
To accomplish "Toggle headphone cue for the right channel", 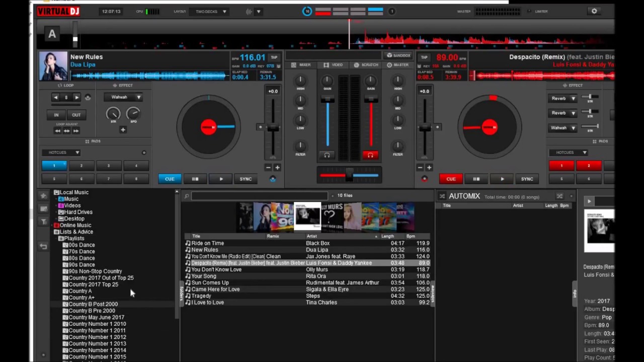I will click(371, 155).
